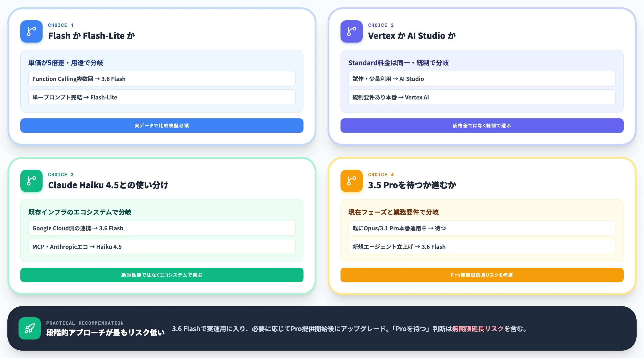Select the row 新規エージェント立上げ → 3.6 Flash
The width and height of the screenshot is (644, 358).
click(482, 247)
